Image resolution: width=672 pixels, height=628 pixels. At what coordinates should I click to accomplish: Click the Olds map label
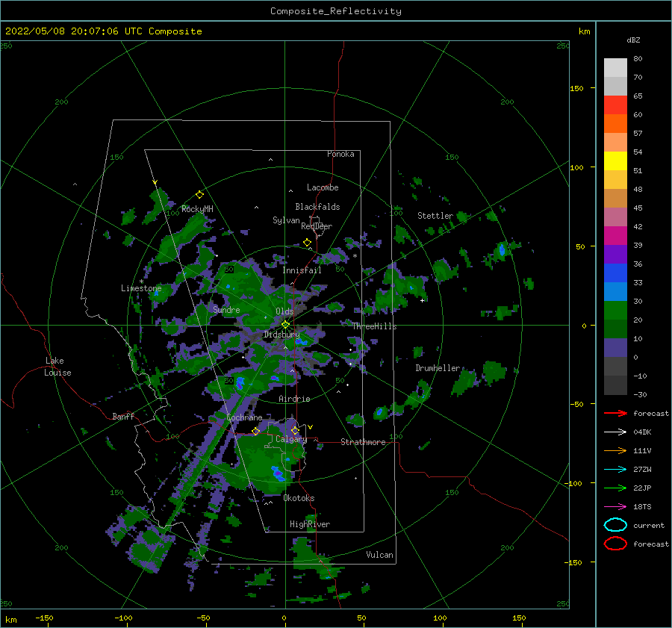tap(284, 311)
